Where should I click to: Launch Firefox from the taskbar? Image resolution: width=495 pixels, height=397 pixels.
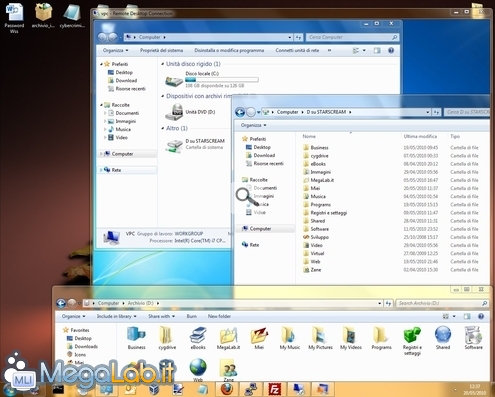coord(227,389)
